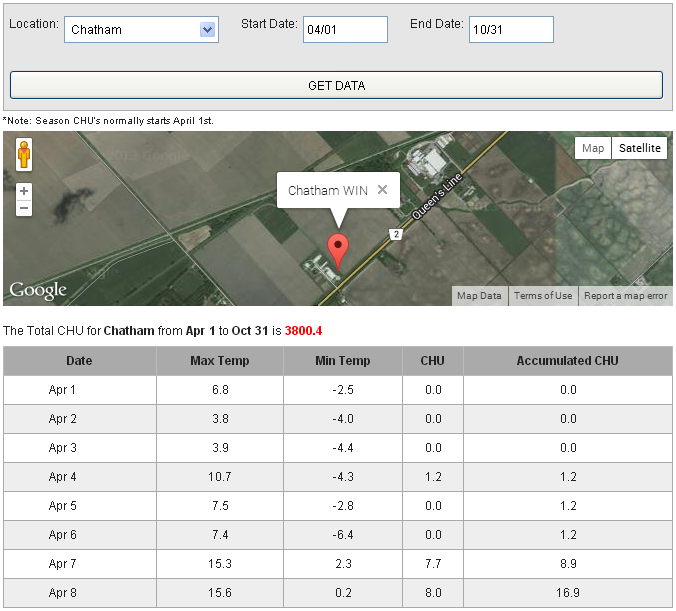The image size is (676, 611).
Task: Switch map to Map view
Action: tap(593, 148)
